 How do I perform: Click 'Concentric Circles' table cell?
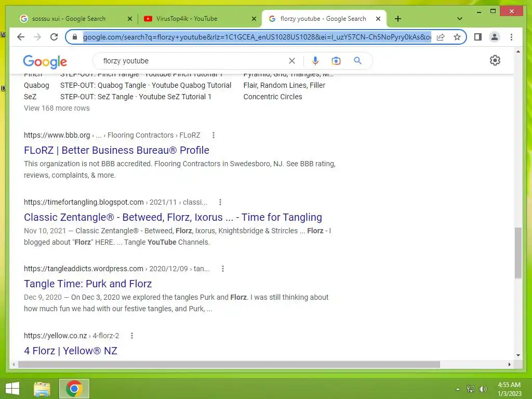[x=273, y=97]
